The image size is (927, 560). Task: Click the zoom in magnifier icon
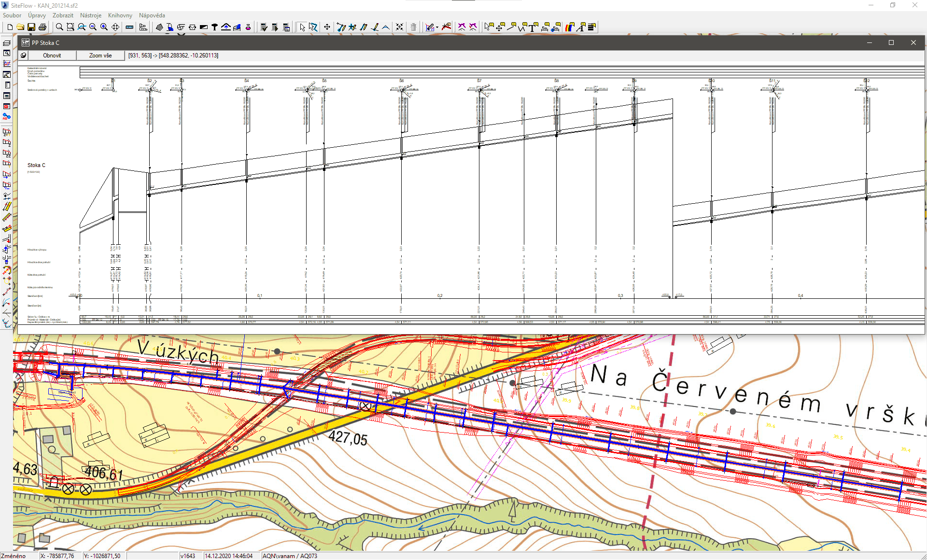coord(104,27)
